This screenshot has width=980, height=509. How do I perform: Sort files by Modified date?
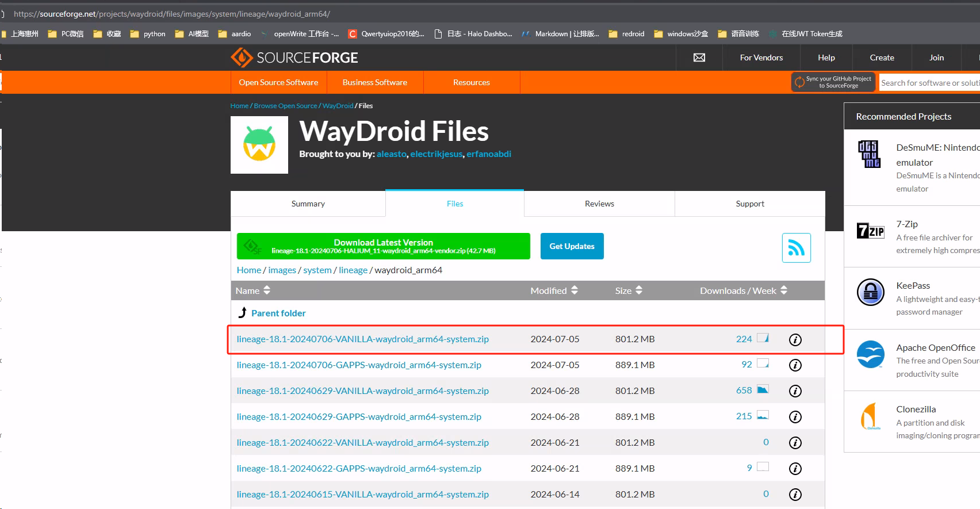point(554,291)
